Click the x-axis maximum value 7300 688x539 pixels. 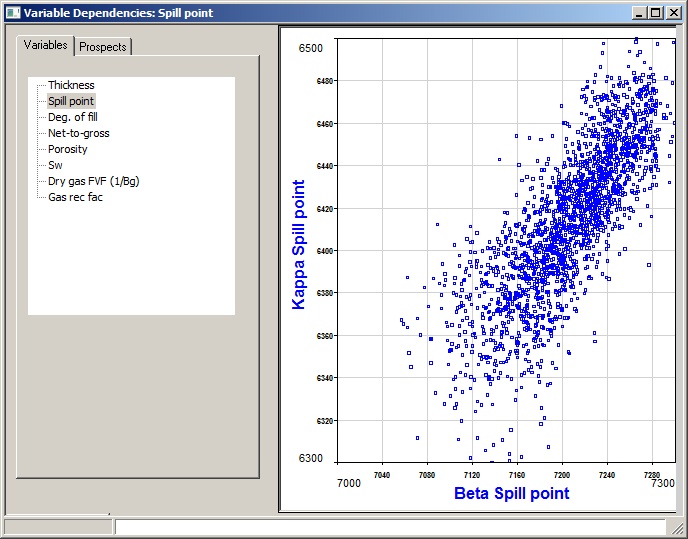tap(663, 483)
